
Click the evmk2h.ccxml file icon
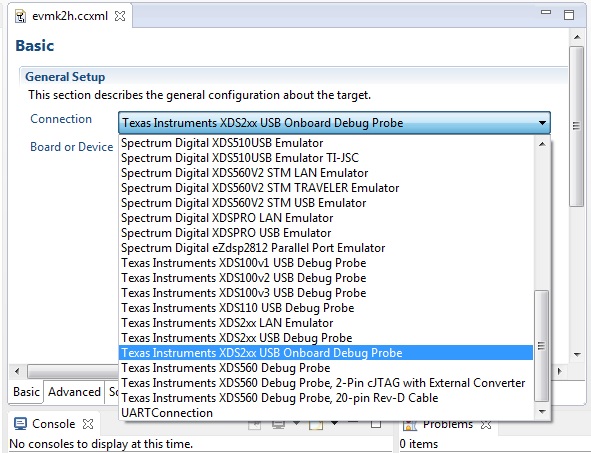[20, 16]
